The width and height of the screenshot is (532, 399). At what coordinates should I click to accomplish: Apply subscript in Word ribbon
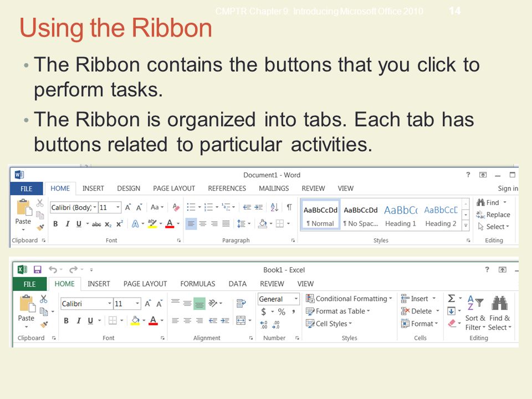(x=108, y=224)
